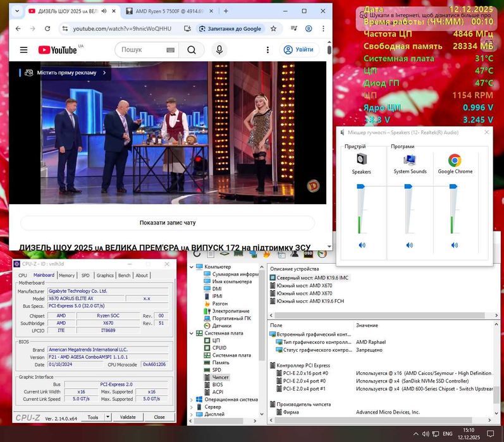This screenshot has height=442, width=504.
Task: Click the Запитання до Google button
Action: [230, 28]
